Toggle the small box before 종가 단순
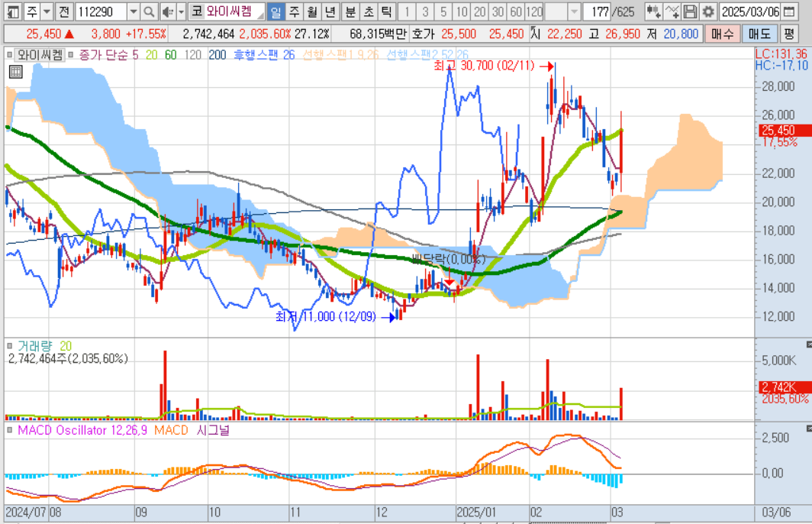This screenshot has height=524, width=812. pyautogui.click(x=71, y=54)
